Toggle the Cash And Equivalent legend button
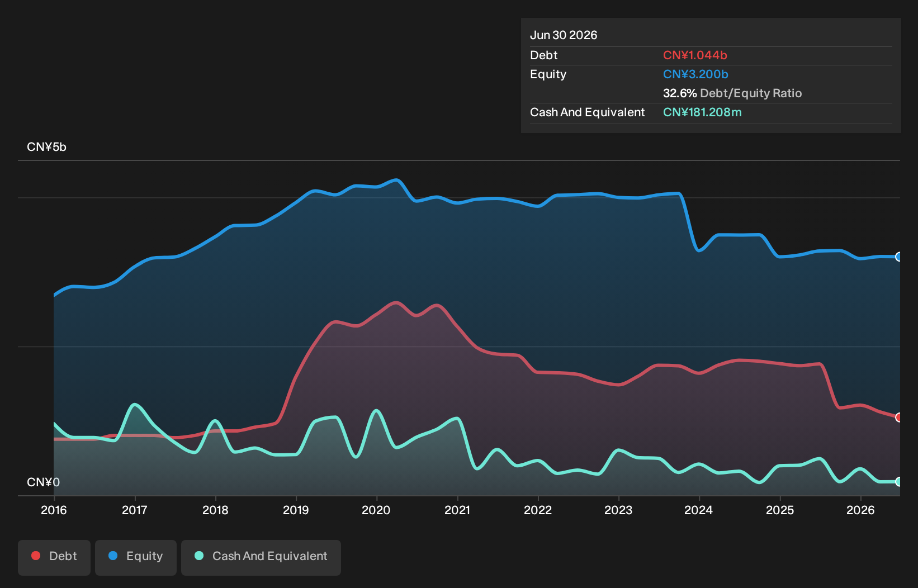 (261, 557)
